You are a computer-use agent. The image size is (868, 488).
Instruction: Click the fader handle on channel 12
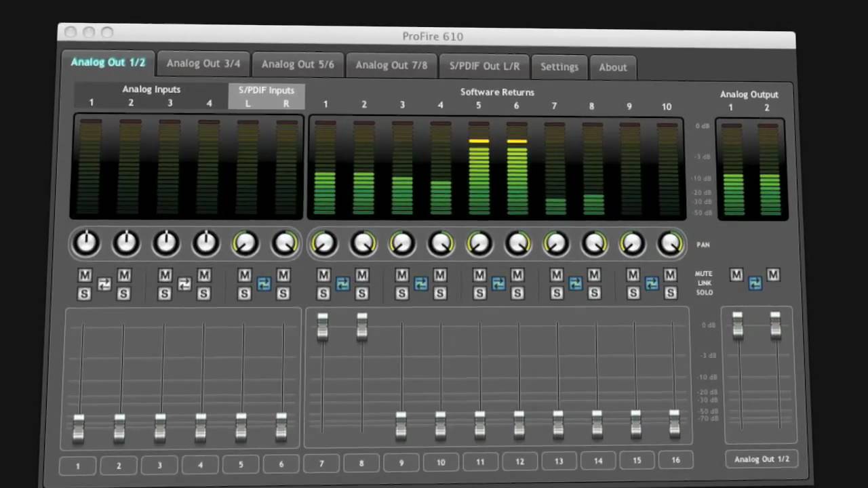tap(519, 424)
